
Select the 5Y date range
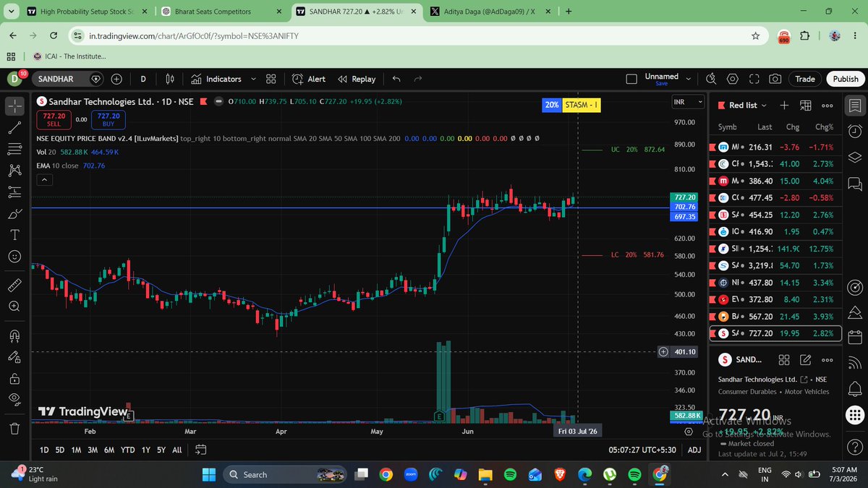[x=161, y=450]
